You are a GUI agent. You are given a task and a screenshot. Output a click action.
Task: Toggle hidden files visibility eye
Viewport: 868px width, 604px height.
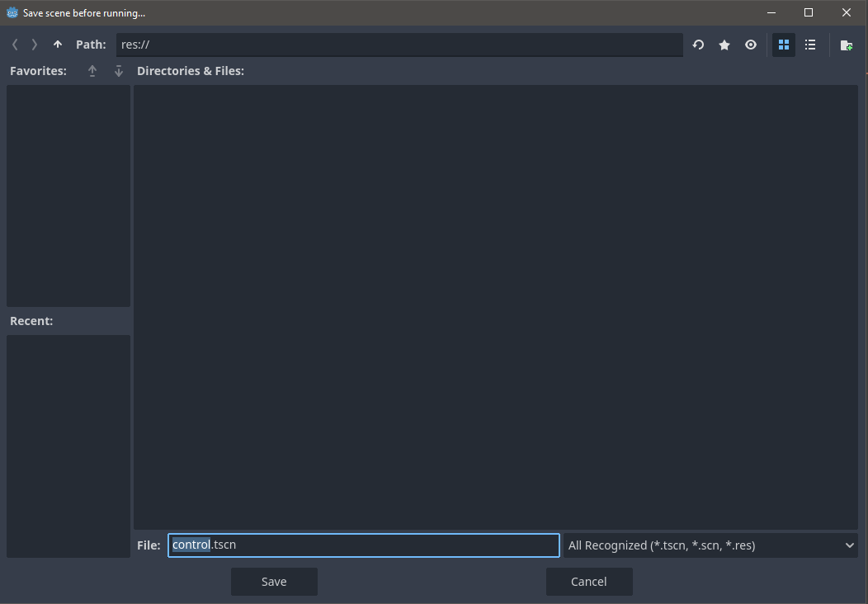(x=751, y=45)
